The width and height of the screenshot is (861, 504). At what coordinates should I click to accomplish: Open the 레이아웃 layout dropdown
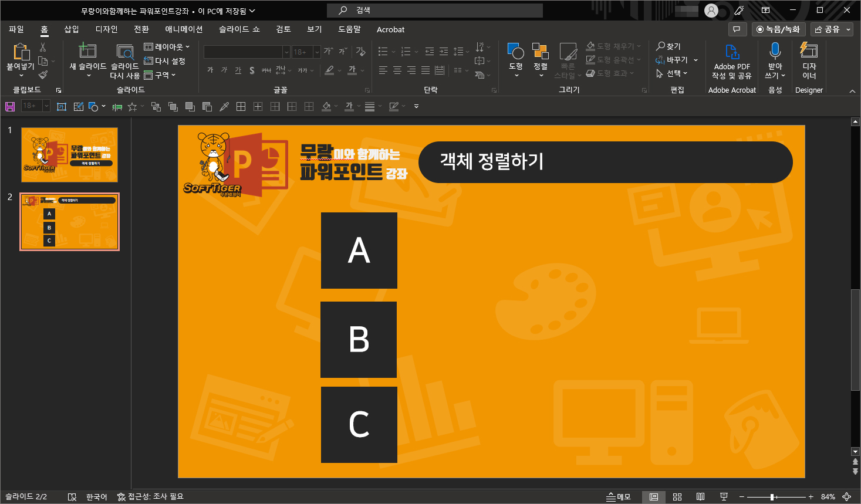(x=167, y=47)
